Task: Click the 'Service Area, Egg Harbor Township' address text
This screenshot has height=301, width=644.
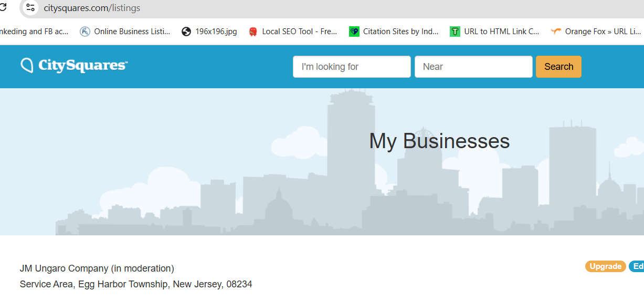Action: [136, 284]
